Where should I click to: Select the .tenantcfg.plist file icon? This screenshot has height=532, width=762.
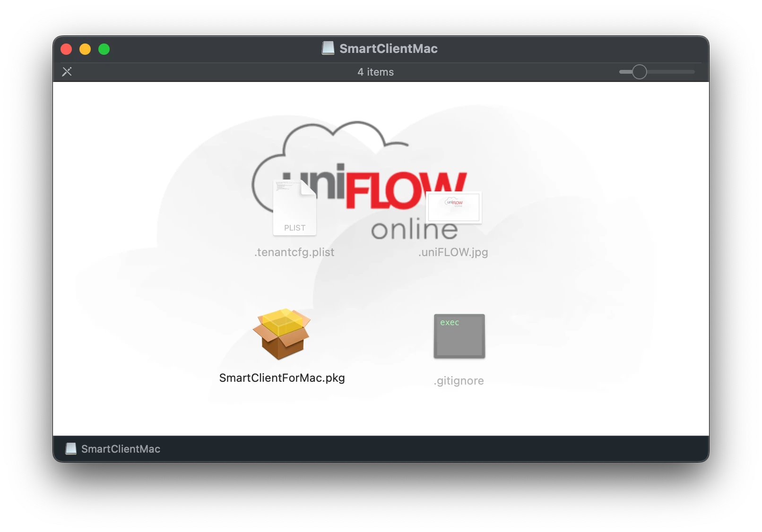[x=294, y=208]
